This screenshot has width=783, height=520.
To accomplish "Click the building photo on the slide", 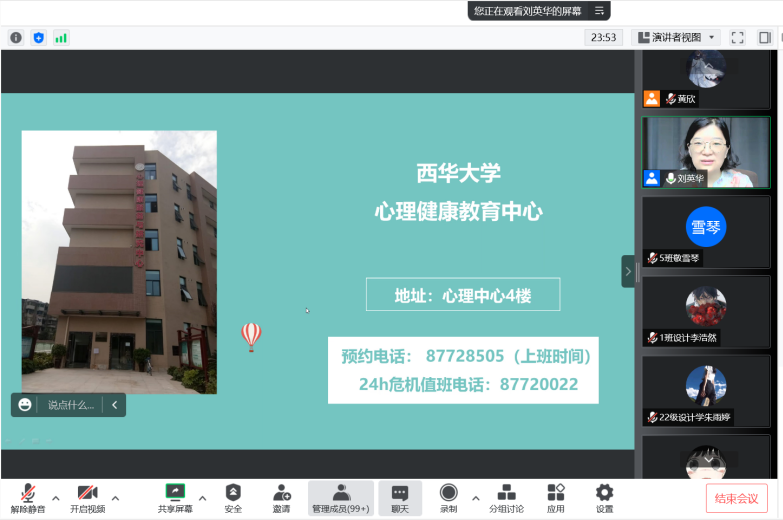I will 119,262.
